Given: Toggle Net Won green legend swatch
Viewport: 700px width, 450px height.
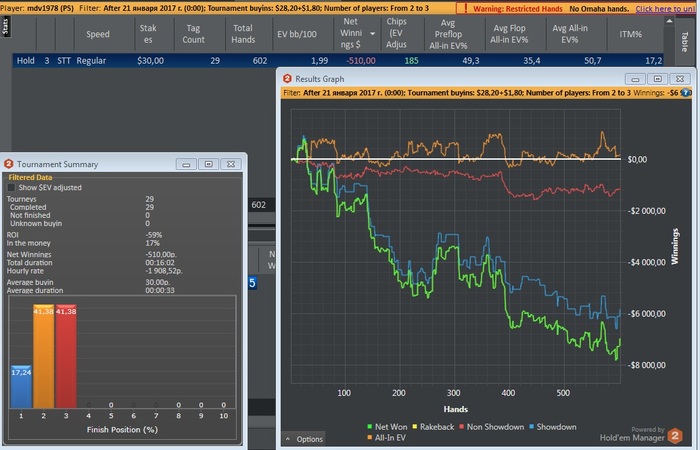Looking at the screenshot, I should point(370,427).
